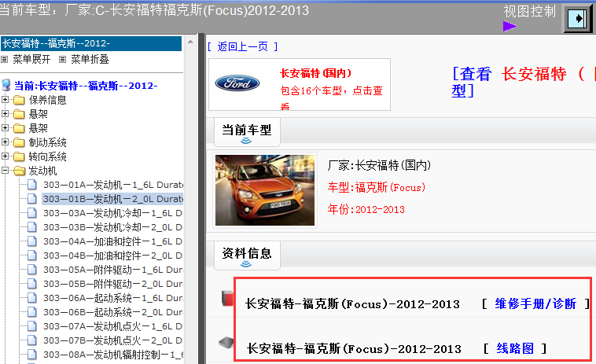Click the folder icon for 保养信息
This screenshot has width=596, height=364.
point(19,101)
